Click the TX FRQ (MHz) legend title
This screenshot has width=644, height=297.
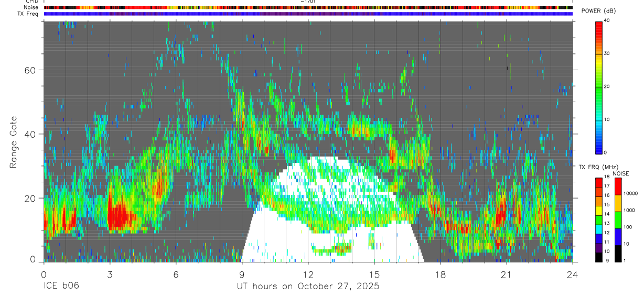[598, 167]
